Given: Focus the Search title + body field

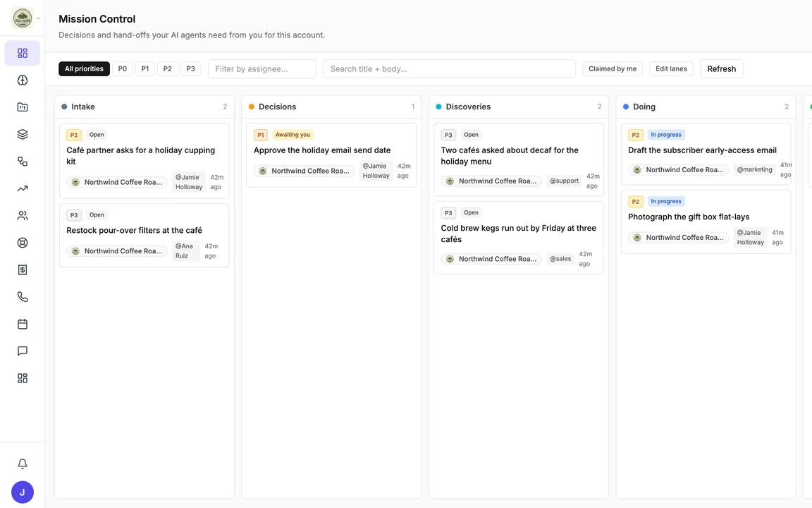Looking at the screenshot, I should [x=449, y=69].
